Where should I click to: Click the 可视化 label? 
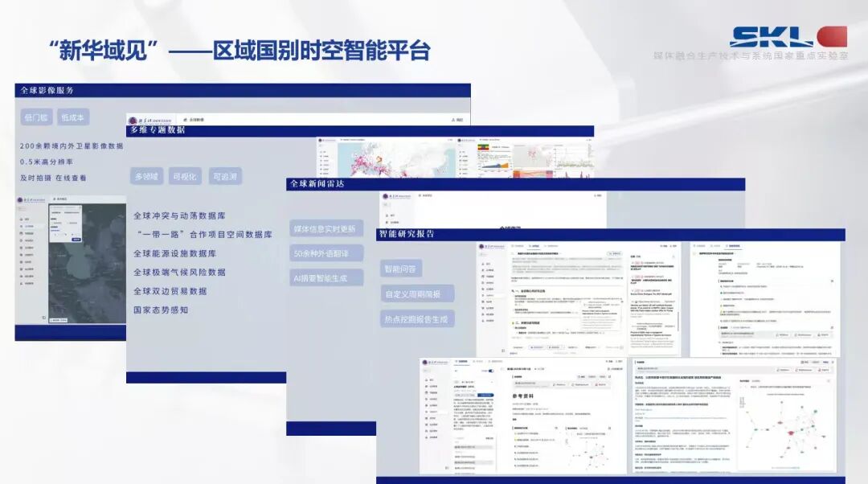coord(185,176)
